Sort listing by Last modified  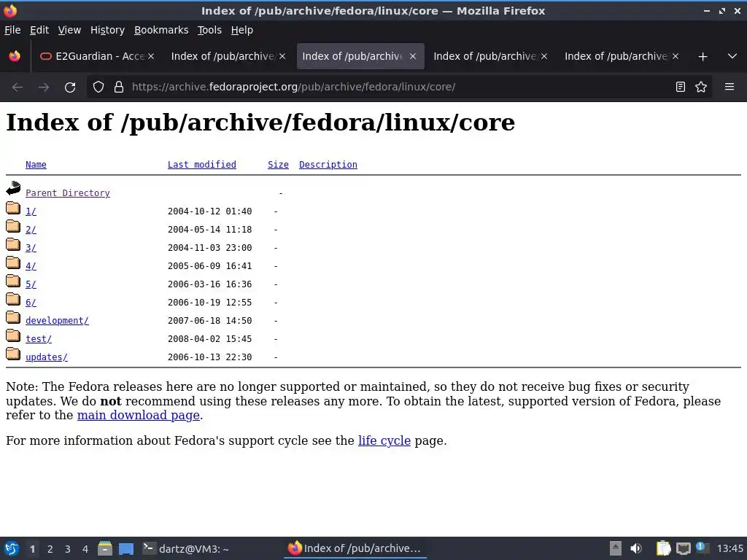tap(202, 164)
